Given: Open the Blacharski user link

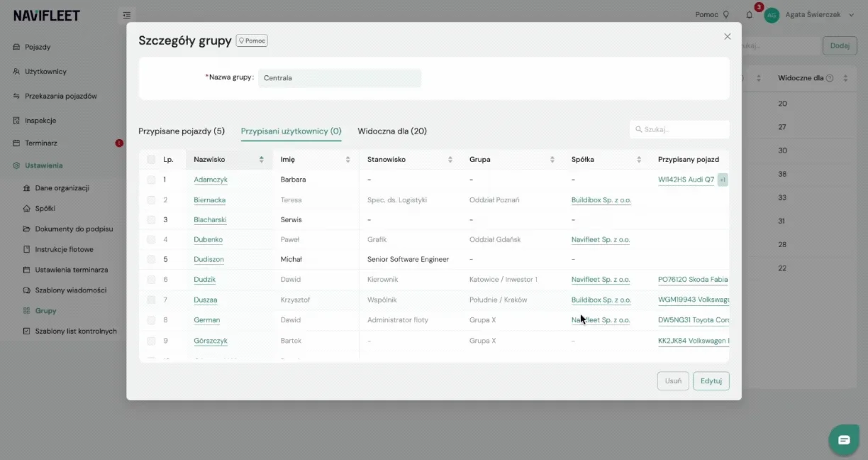Looking at the screenshot, I should coord(210,220).
